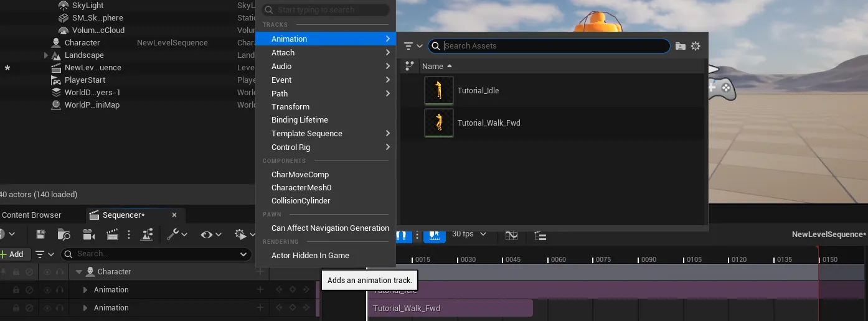Jump to next key on second Animation track

point(306,308)
